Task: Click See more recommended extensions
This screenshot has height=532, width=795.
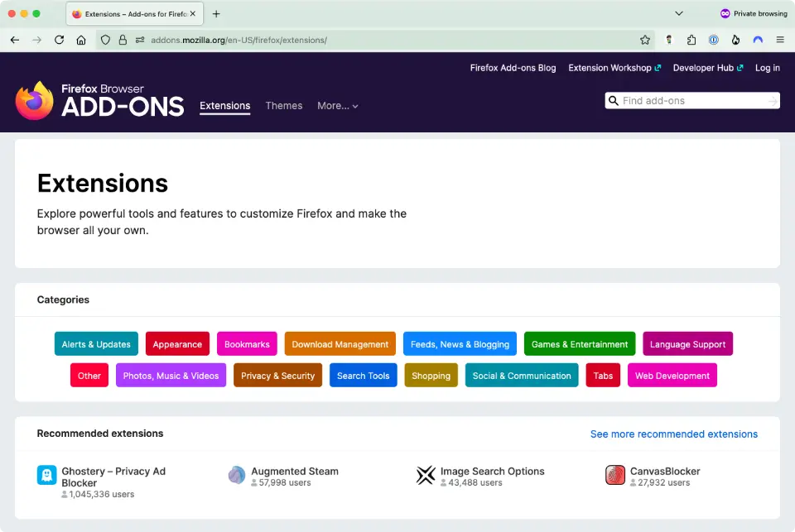Action: coord(673,434)
